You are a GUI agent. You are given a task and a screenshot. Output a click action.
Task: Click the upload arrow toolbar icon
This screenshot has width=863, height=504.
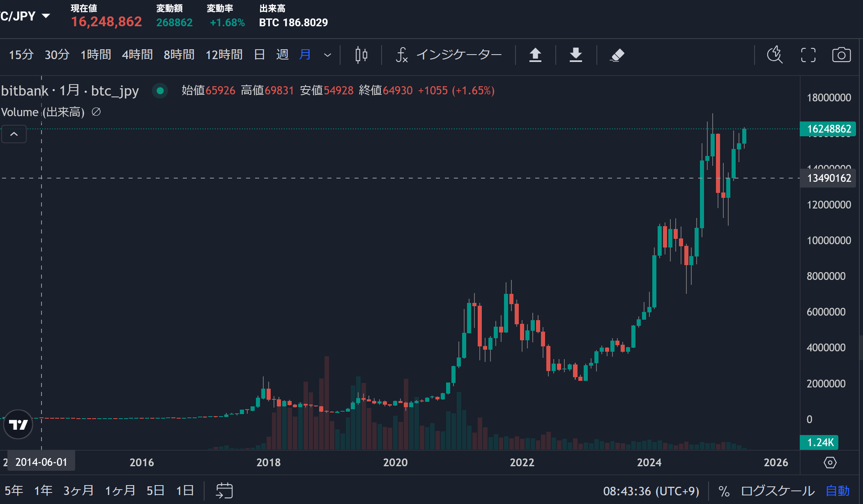coord(535,55)
